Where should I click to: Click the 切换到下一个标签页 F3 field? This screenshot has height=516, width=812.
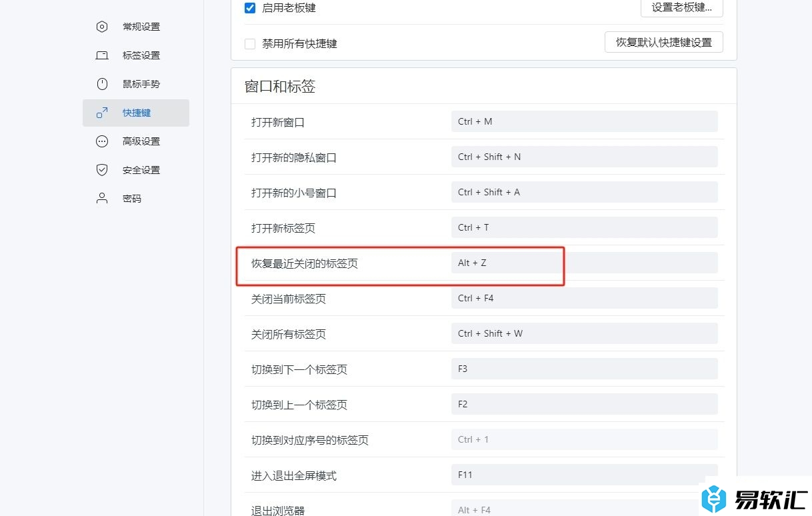tap(584, 369)
